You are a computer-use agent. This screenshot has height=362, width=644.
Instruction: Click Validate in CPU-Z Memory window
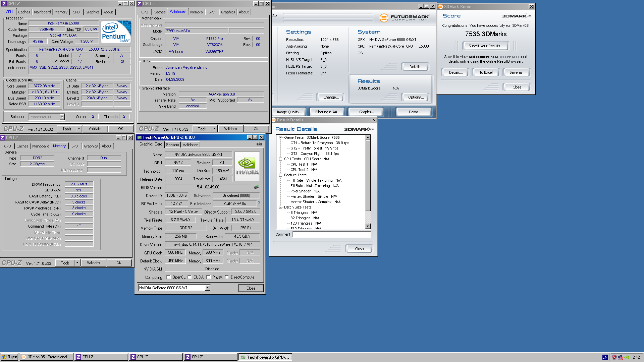[x=93, y=263]
